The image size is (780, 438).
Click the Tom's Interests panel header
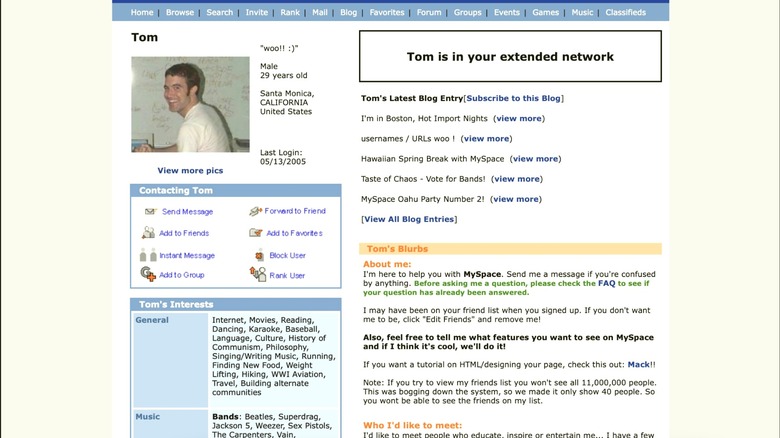pos(236,304)
